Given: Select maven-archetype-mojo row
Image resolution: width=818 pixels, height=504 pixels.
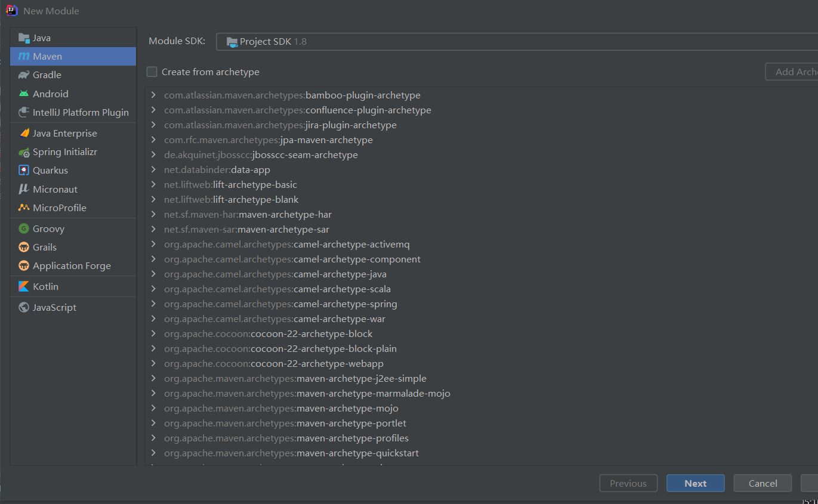Looking at the screenshot, I should pyautogui.click(x=481, y=408).
